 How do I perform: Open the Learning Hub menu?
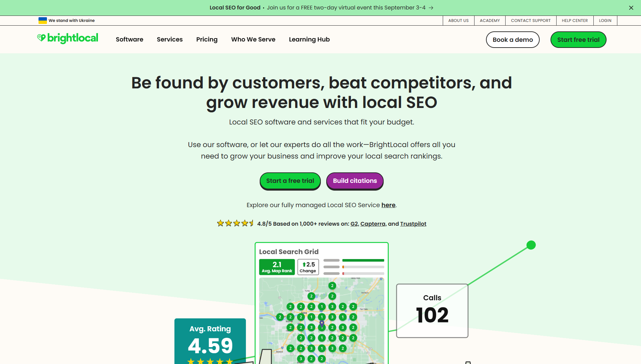click(309, 39)
